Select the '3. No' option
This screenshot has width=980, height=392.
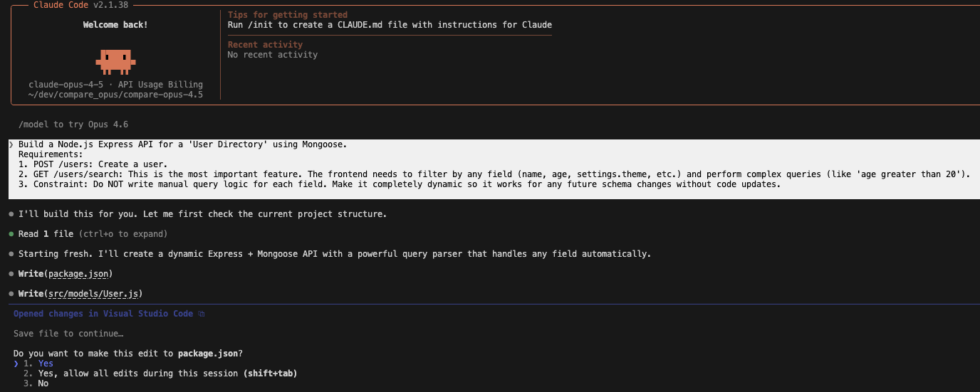click(x=43, y=383)
